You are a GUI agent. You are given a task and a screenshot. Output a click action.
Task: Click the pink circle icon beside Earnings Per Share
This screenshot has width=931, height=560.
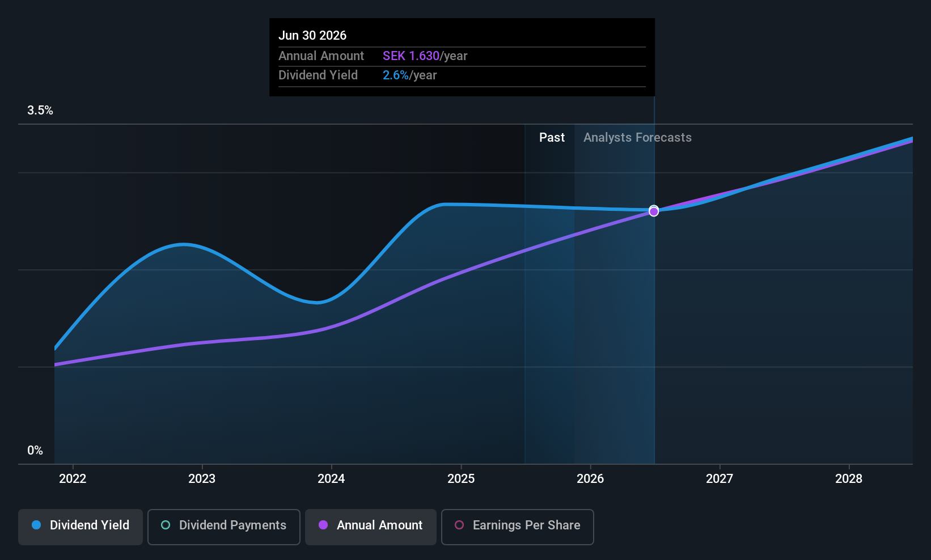coord(459,525)
